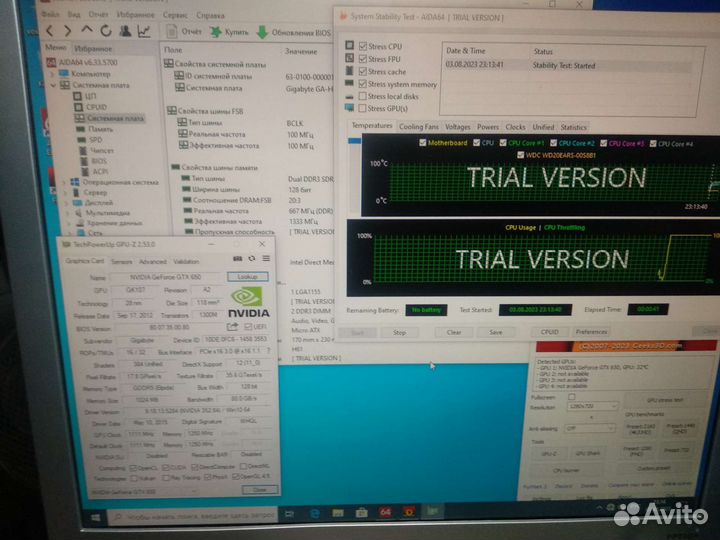The width and height of the screenshot is (720, 540).
Task: Enable Stress local disks checkbox
Action: tap(362, 96)
